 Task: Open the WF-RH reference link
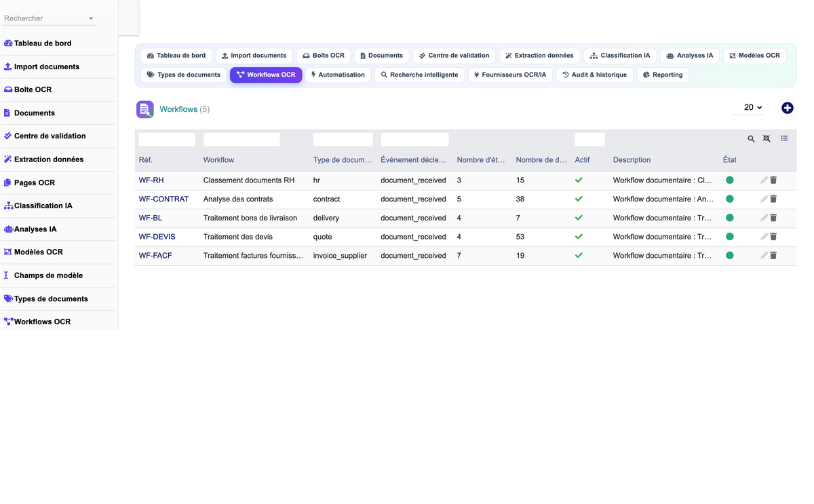coord(151,180)
